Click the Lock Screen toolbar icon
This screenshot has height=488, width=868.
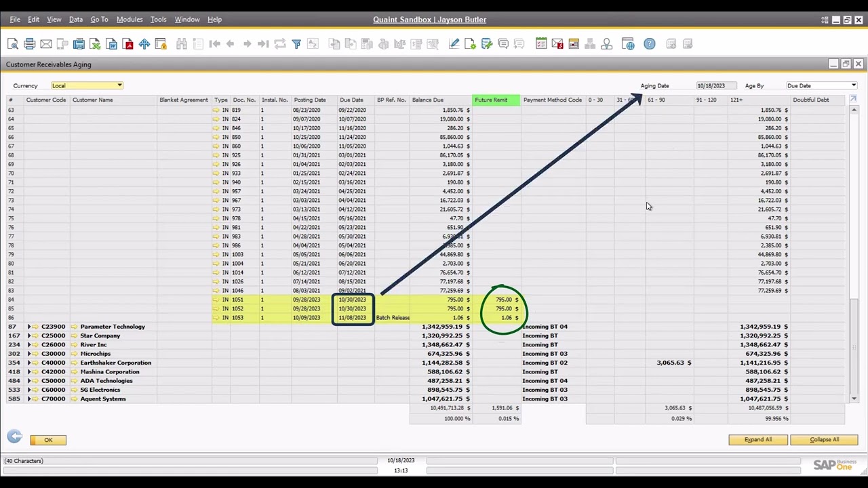tap(161, 44)
